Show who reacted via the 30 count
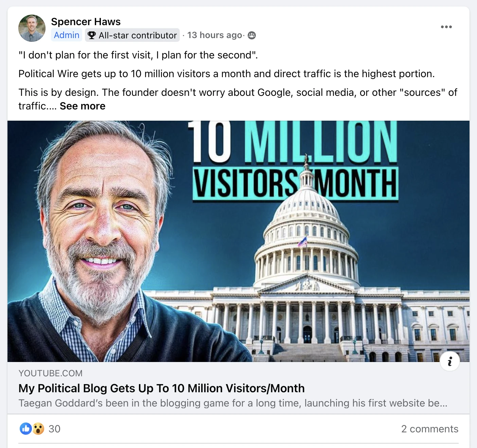Screen dimensions: 477x448 point(54,429)
